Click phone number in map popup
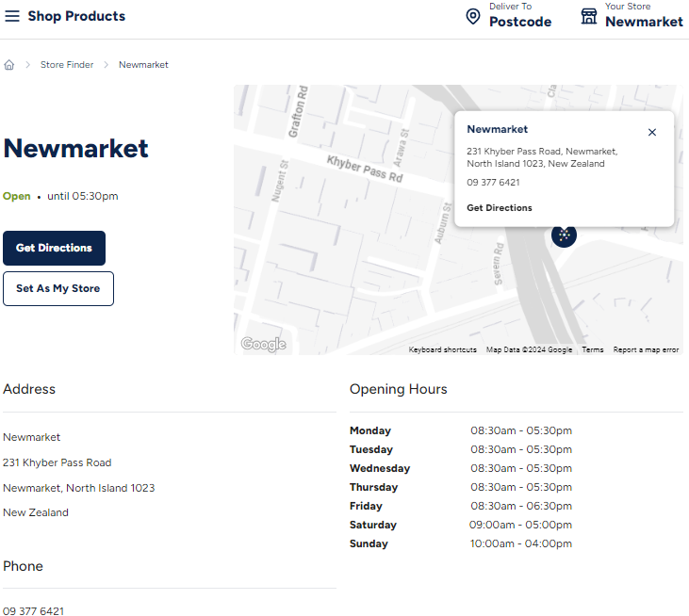689x616 pixels. 493,182
